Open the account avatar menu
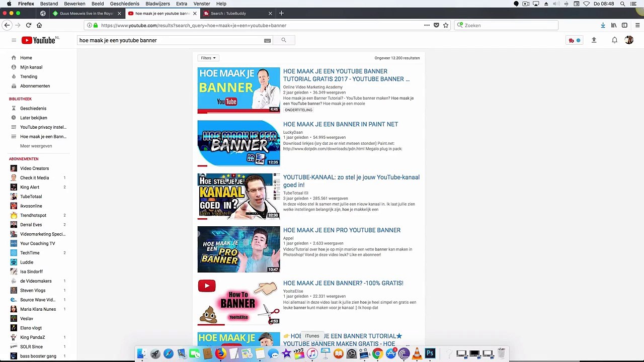This screenshot has height=362, width=644. (629, 40)
